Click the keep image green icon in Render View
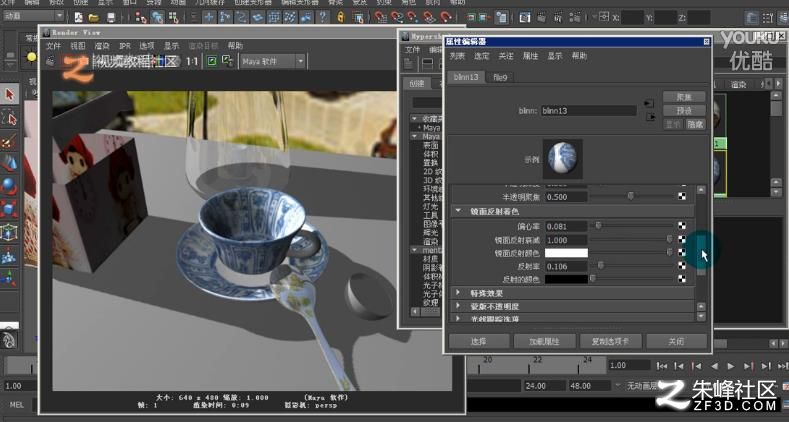Image resolution: width=789 pixels, height=422 pixels. click(212, 61)
